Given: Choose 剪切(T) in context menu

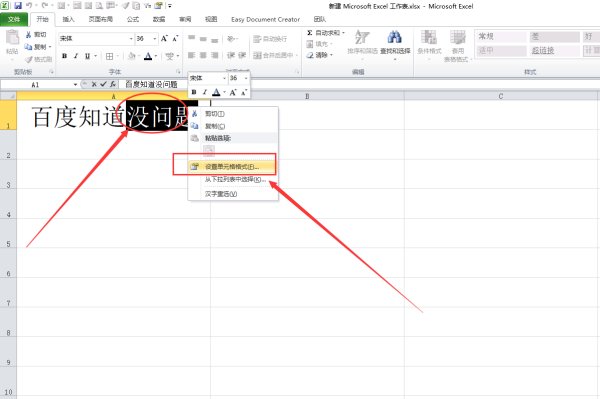Looking at the screenshot, I should (232, 114).
